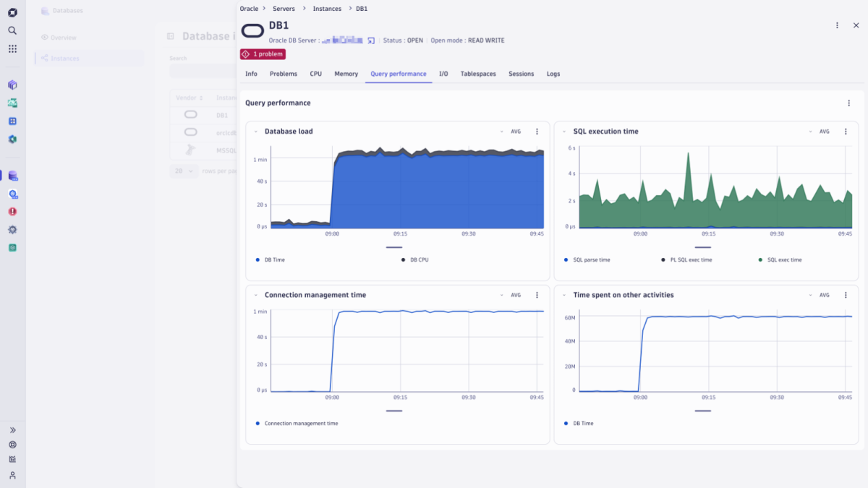Navigate to Servers in the breadcrumb
The width and height of the screenshot is (868, 488).
pyautogui.click(x=284, y=9)
